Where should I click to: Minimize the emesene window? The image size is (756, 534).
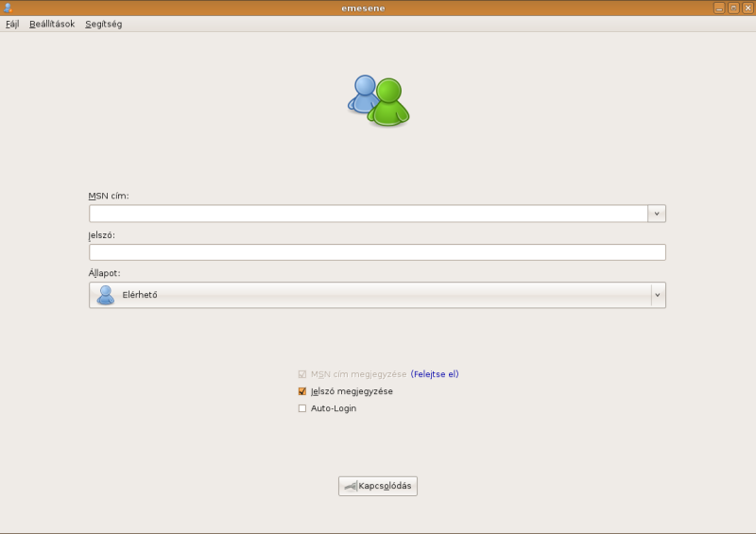pyautogui.click(x=719, y=8)
